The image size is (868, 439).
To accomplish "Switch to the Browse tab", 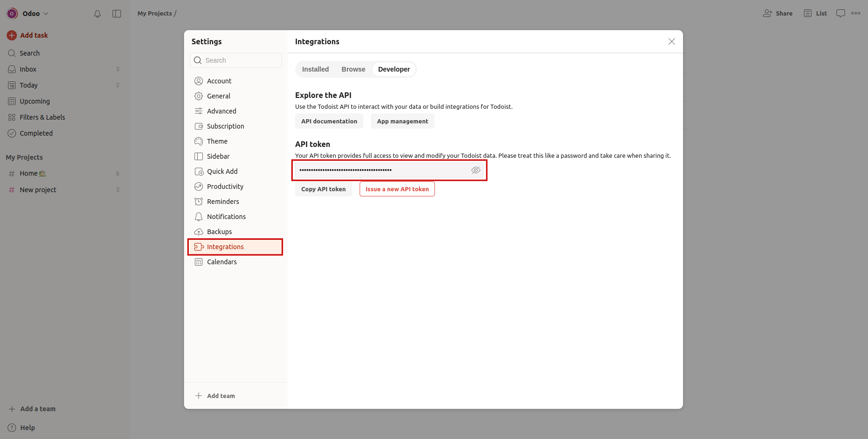I will click(354, 69).
